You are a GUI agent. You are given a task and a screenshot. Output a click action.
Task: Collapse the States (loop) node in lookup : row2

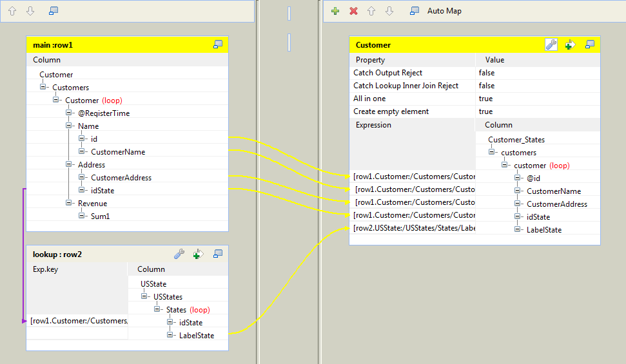click(x=157, y=309)
